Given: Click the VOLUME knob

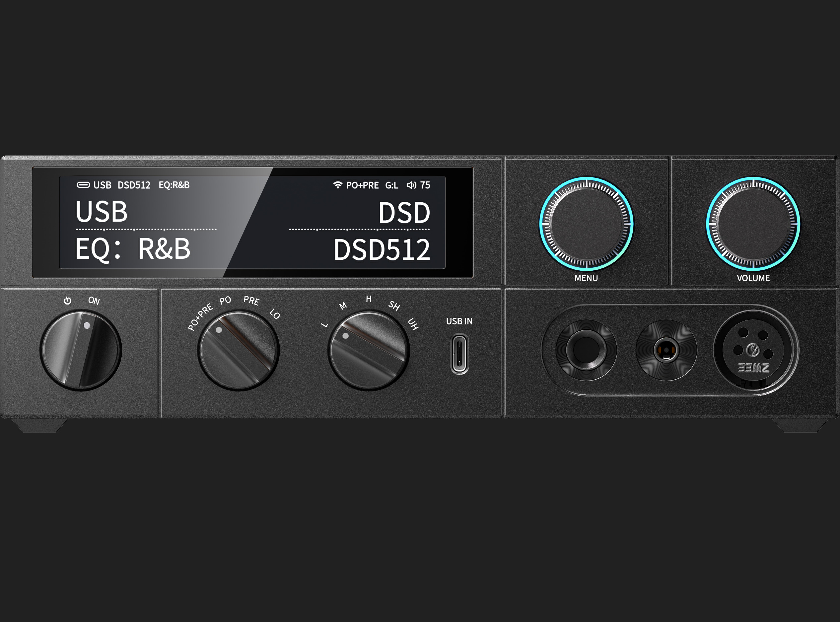Looking at the screenshot, I should coord(753,224).
